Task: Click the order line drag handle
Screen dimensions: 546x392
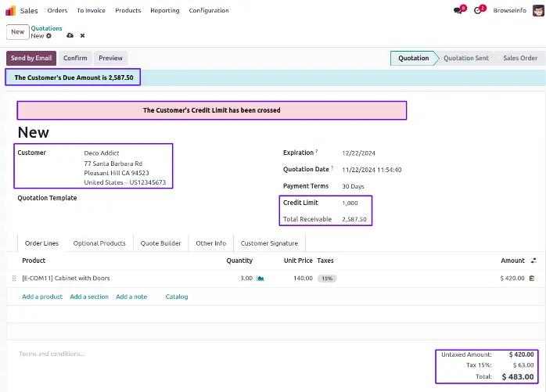Action: point(14,278)
